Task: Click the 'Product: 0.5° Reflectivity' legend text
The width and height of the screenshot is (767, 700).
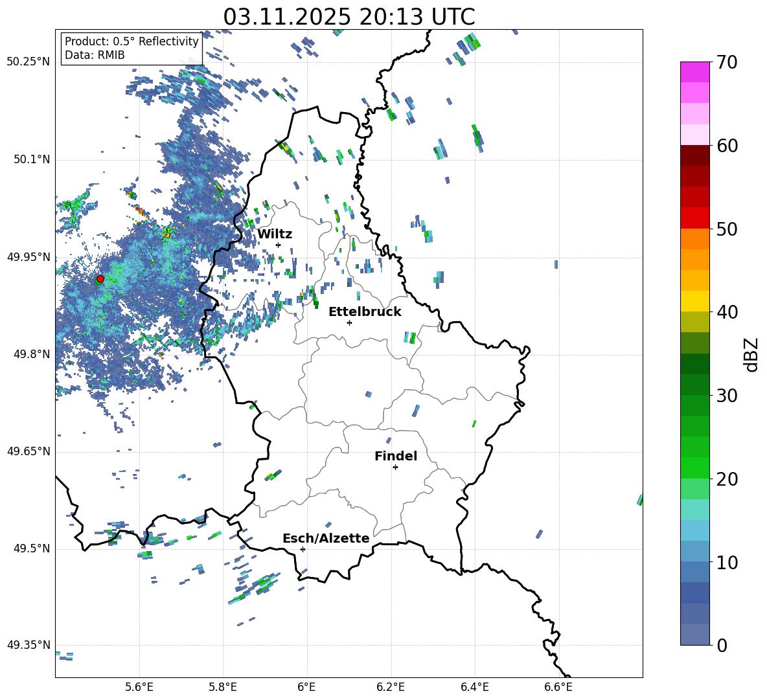Action: point(132,41)
